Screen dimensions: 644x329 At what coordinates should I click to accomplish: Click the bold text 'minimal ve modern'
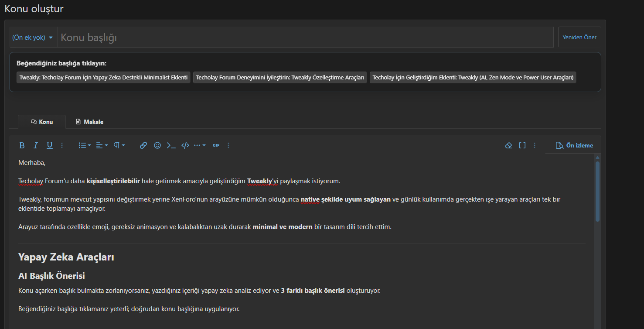coord(283,227)
